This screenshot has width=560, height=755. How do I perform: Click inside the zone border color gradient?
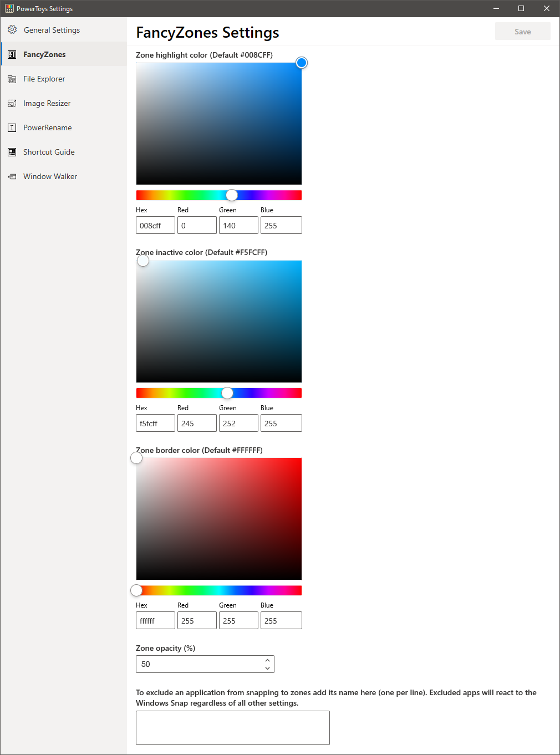(x=218, y=518)
